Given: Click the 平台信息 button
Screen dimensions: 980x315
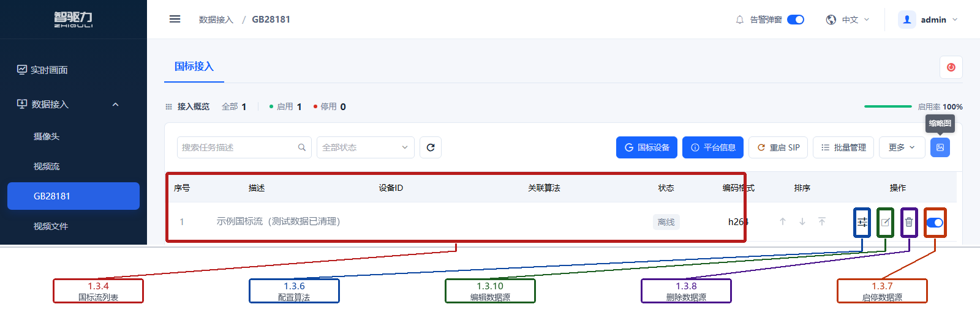Looking at the screenshot, I should 713,147.
